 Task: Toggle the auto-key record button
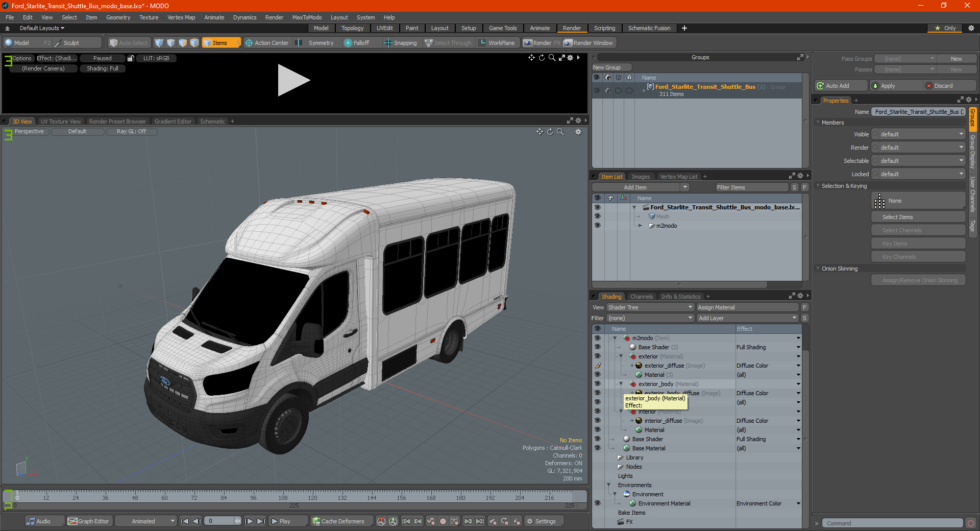[x=443, y=521]
